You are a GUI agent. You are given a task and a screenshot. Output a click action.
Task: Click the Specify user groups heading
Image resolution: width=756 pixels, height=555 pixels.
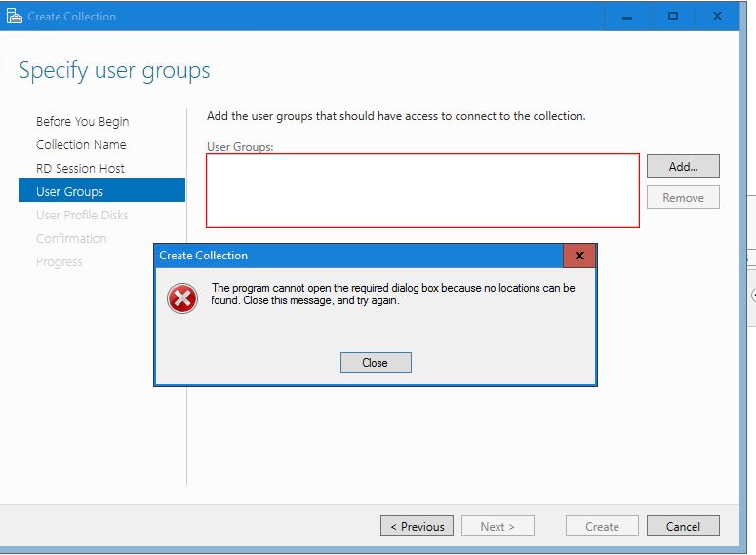pos(115,71)
